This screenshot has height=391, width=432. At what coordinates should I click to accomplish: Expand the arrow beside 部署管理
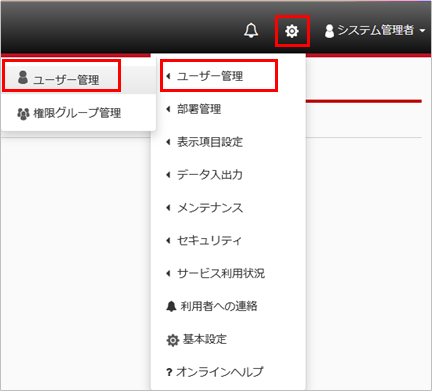tap(168, 109)
